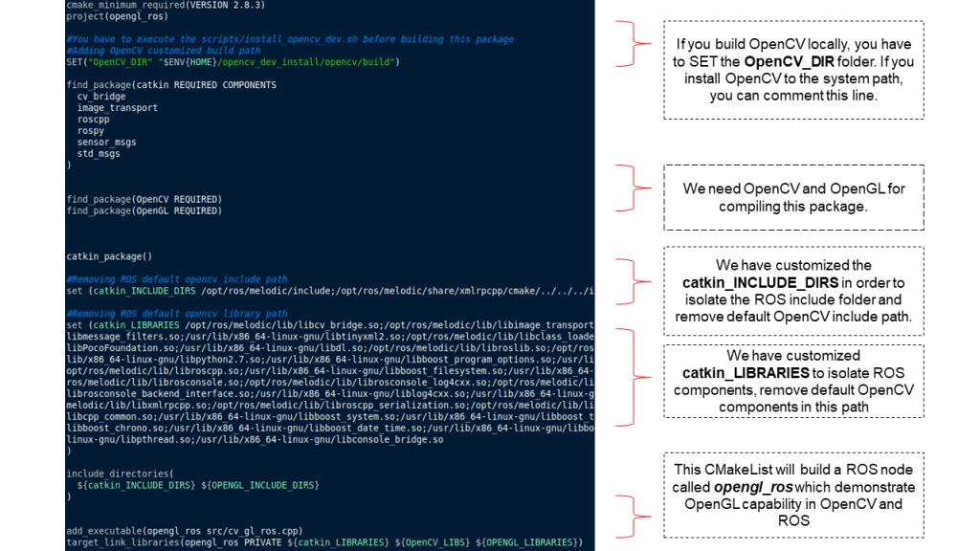
Task: Click the annotation box about SET OpenCV_DIR folder
Action: [793, 70]
